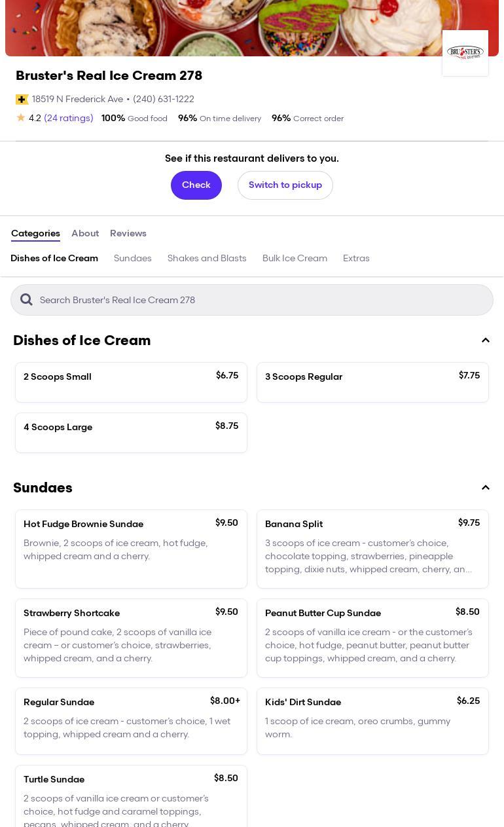
Task: Click the star rating icon
Action: point(21,118)
